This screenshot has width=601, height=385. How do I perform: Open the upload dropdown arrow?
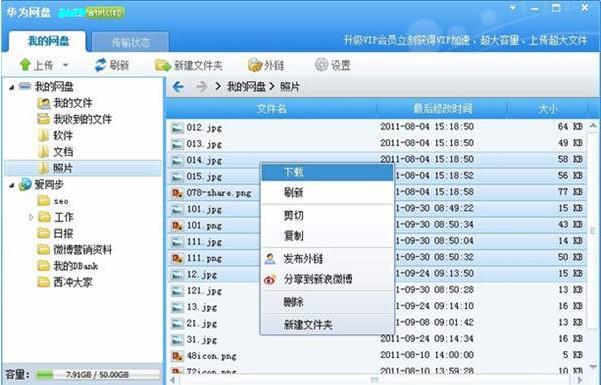point(66,65)
